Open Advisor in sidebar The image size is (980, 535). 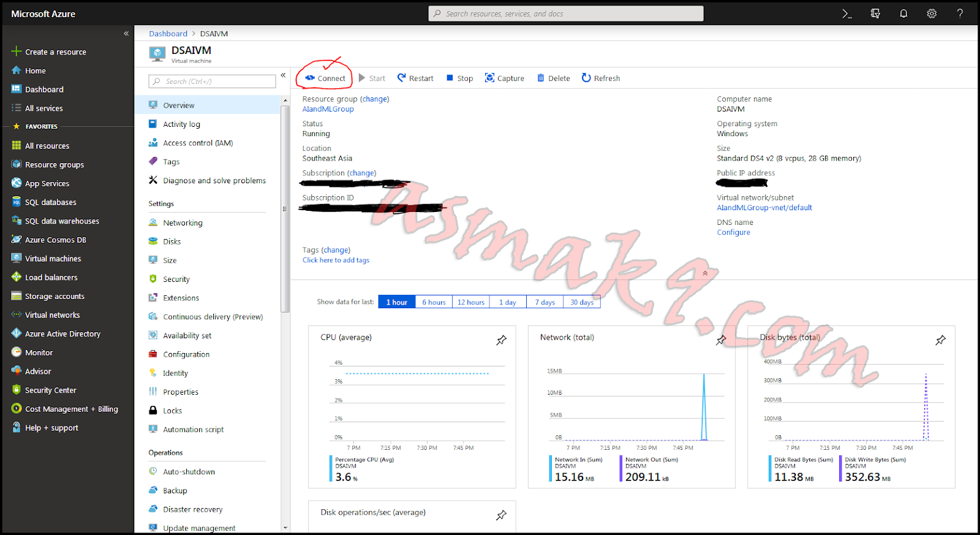coord(31,371)
